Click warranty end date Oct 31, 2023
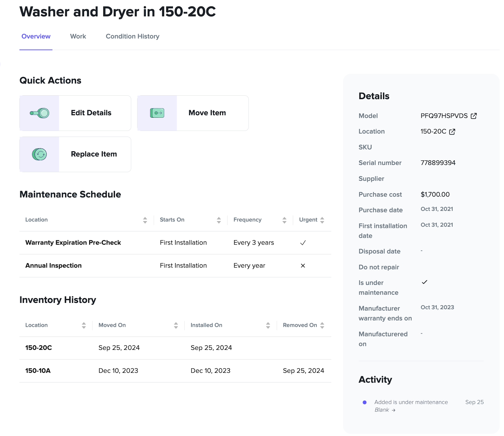504x436 pixels. point(437,307)
